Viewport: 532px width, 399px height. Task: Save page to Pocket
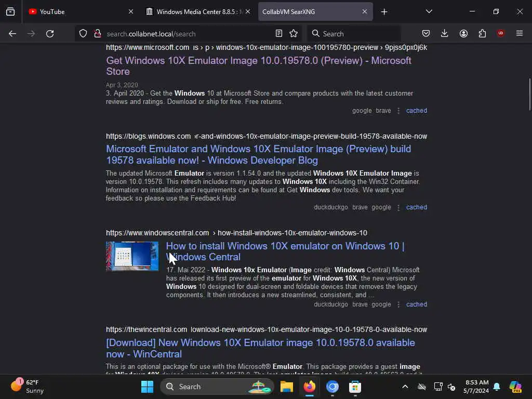pyautogui.click(x=426, y=34)
